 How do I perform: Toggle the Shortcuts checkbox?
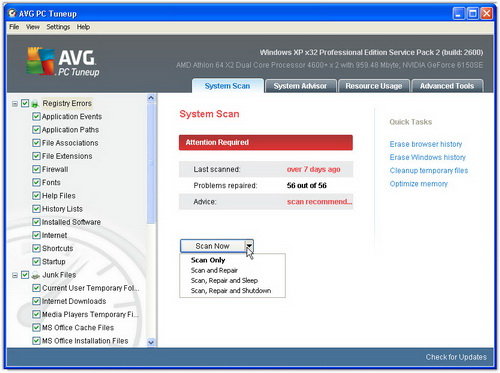[x=36, y=248]
